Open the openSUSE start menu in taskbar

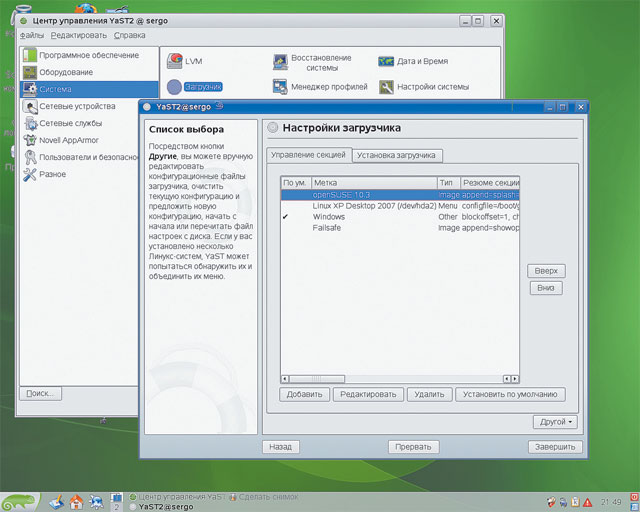(20, 502)
